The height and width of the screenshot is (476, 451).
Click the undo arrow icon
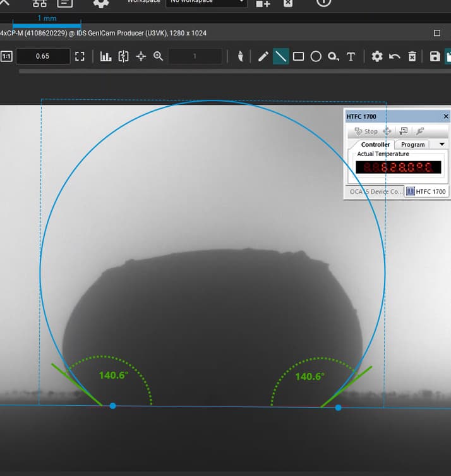394,56
